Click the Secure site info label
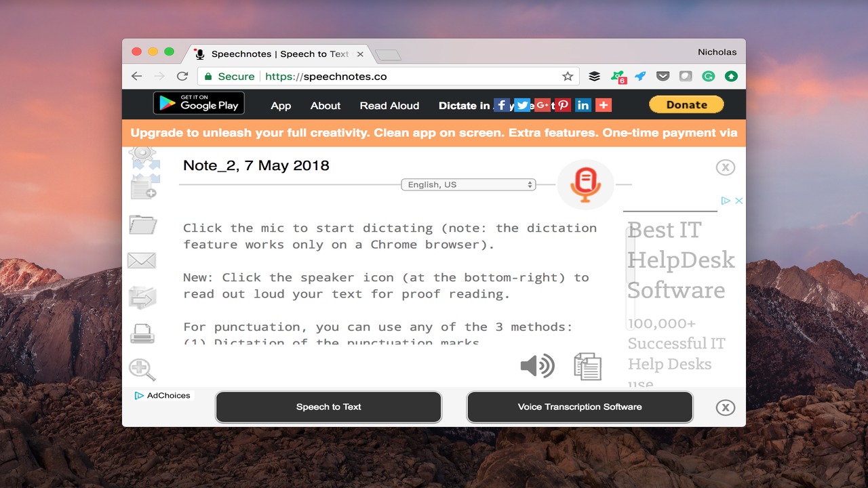The image size is (868, 488). click(x=229, y=77)
